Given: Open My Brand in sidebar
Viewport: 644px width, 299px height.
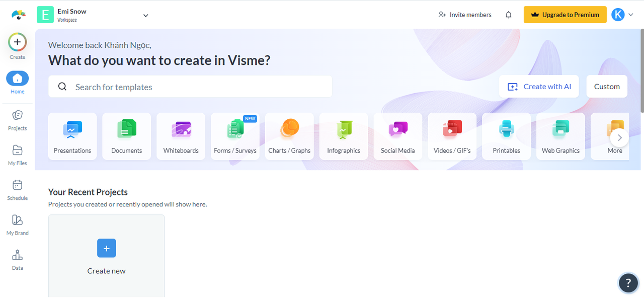Looking at the screenshot, I should tap(17, 225).
